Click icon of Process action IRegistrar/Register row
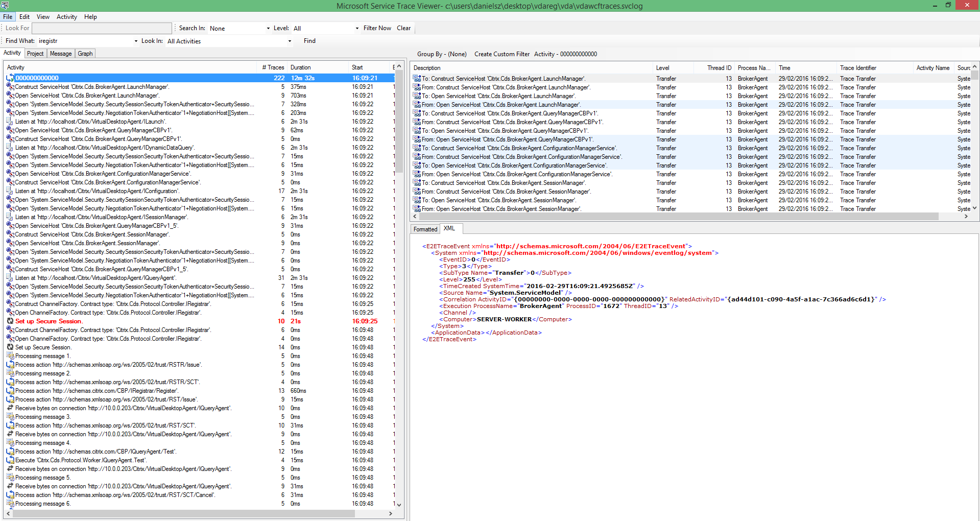Image resolution: width=980 pixels, height=521 pixels. [10, 391]
